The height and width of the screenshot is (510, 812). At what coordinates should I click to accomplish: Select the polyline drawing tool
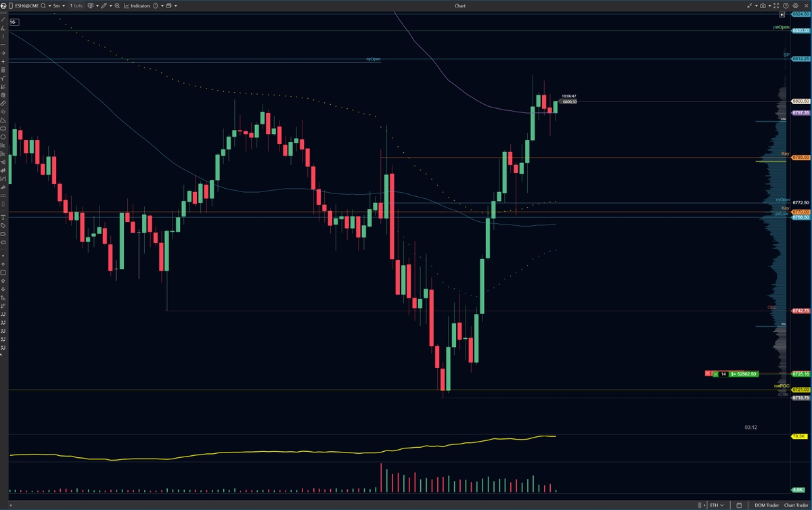[x=3, y=78]
